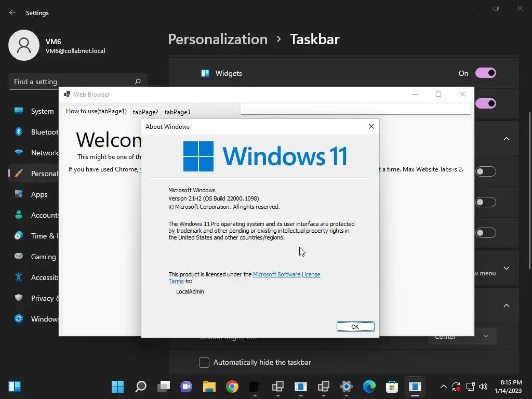Image resolution: width=532 pixels, height=399 pixels.
Task: Open File Explorer from the taskbar
Action: pos(209,387)
